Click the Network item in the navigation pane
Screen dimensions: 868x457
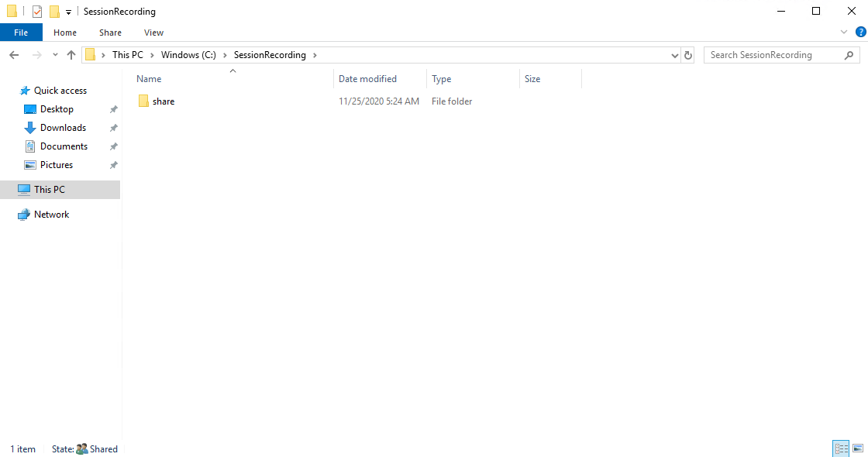click(x=50, y=214)
